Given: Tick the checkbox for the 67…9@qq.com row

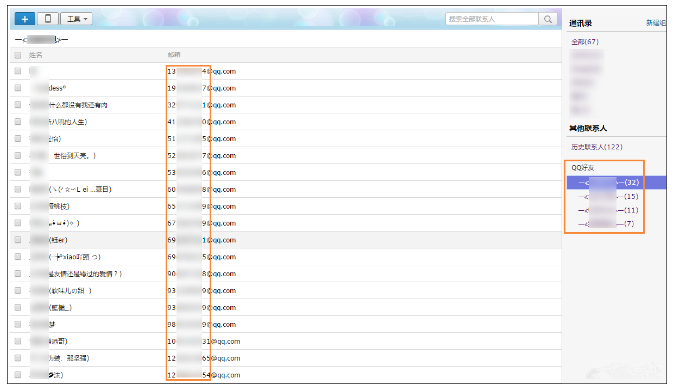Looking at the screenshot, I should click(x=17, y=223).
